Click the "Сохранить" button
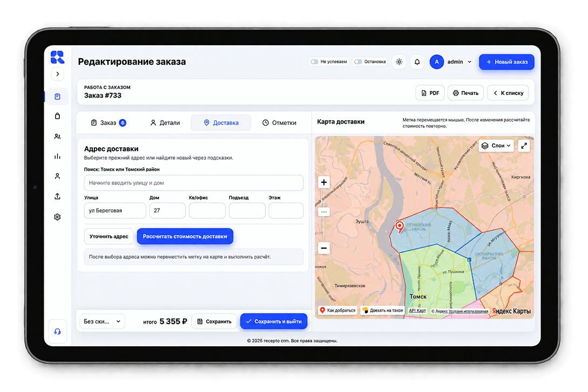The width and height of the screenshot is (588, 392). pos(214,321)
